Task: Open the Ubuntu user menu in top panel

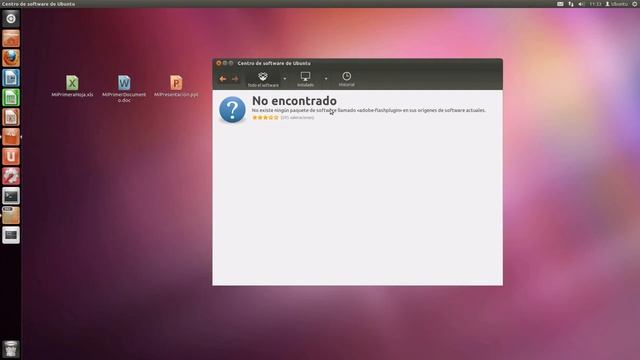Action: pos(616,4)
